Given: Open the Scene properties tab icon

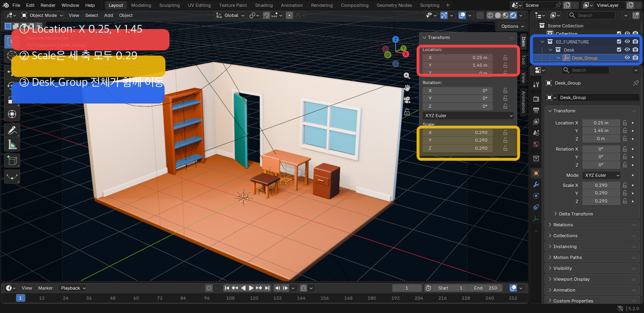Looking at the screenshot, I should 536,133.
